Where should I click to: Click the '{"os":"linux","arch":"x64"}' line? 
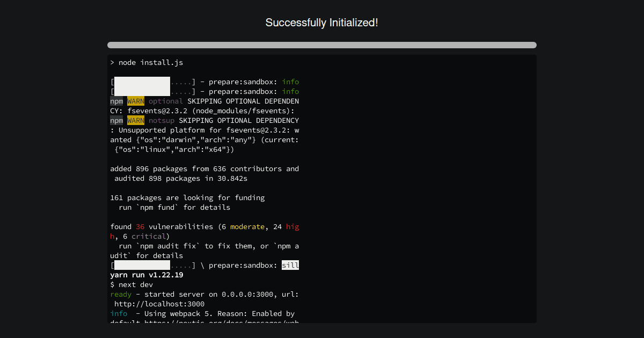(x=174, y=150)
